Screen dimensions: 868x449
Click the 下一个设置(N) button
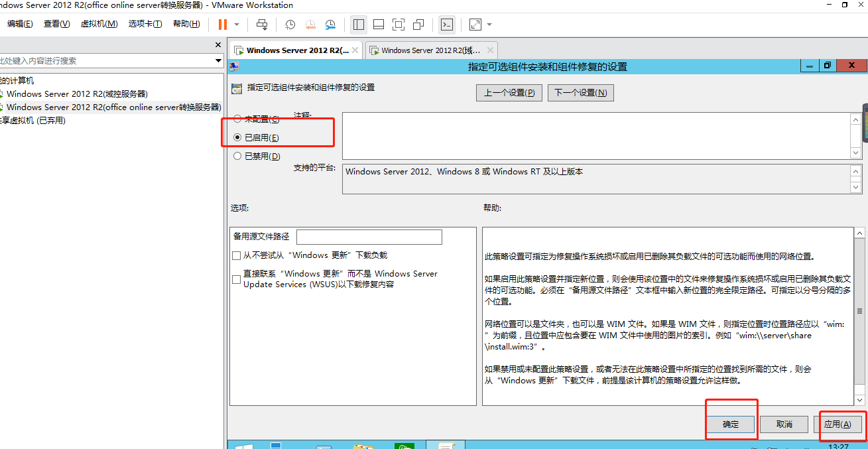pos(581,93)
